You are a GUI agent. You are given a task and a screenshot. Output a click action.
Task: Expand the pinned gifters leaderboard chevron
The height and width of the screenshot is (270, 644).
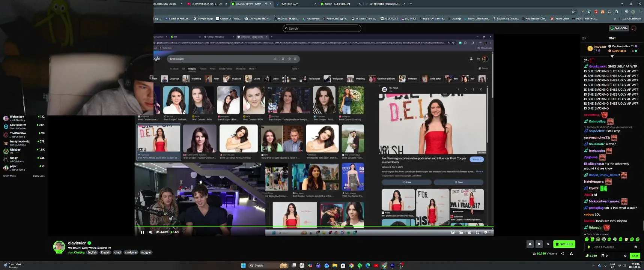(x=612, y=56)
